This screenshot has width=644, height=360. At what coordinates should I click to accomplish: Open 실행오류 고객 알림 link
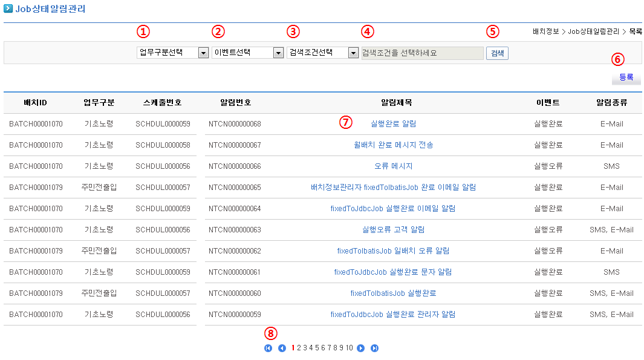click(x=393, y=230)
